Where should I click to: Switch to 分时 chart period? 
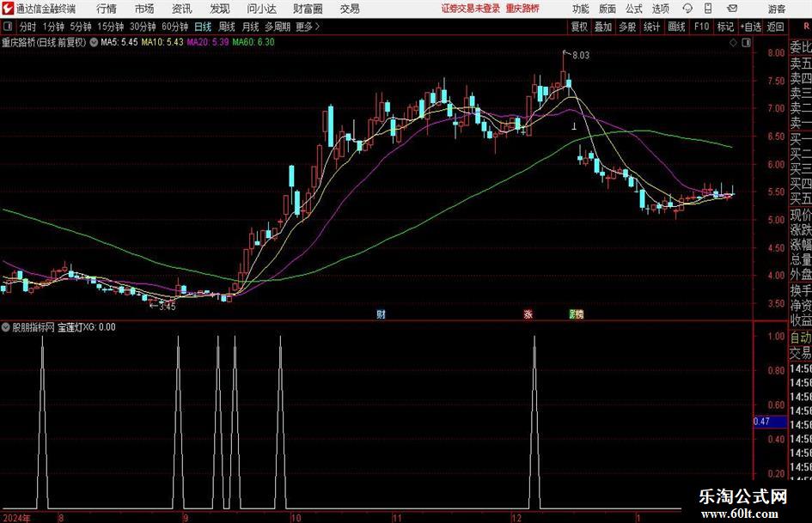[x=28, y=27]
